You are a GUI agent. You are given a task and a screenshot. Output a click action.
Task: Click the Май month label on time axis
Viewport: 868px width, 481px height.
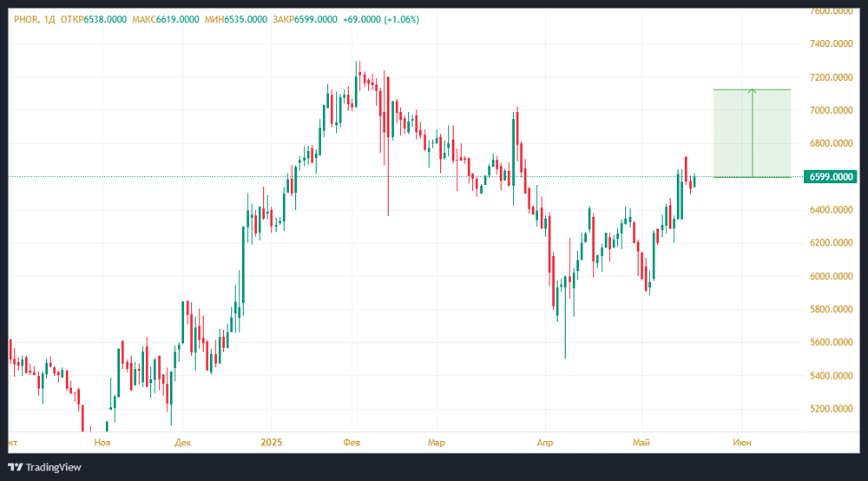click(641, 443)
